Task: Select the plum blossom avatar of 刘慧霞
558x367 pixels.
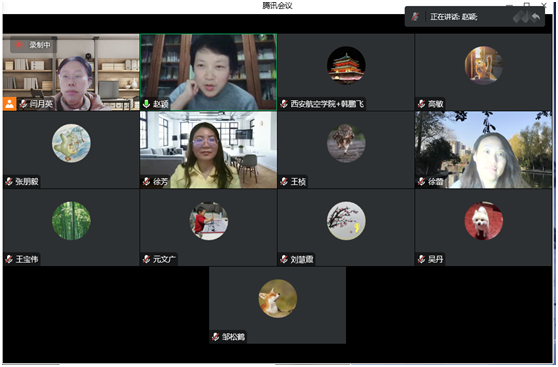Action: click(x=346, y=221)
